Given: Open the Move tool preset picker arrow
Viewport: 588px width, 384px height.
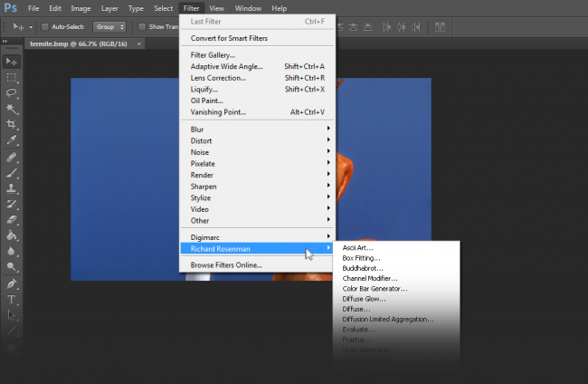Looking at the screenshot, I should (31, 27).
